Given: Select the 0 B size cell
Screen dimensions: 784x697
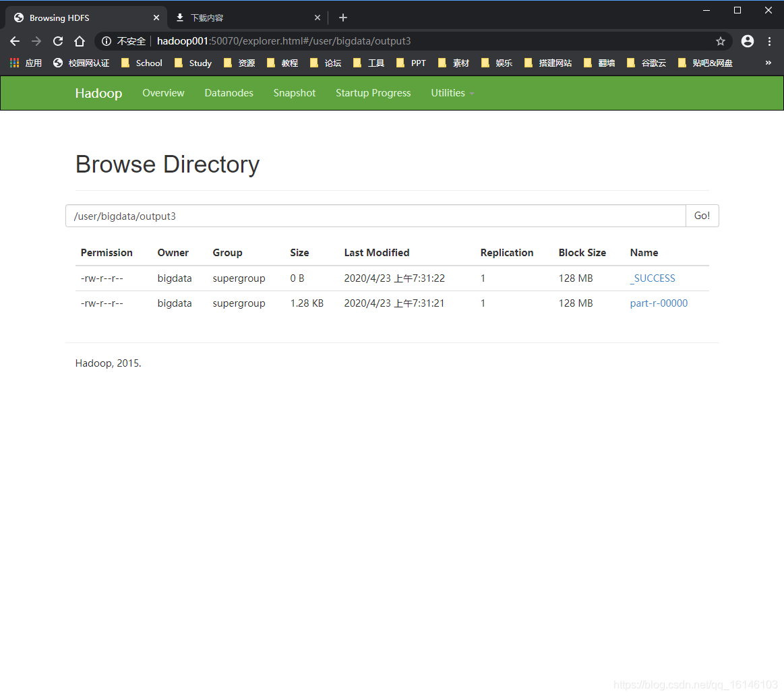Looking at the screenshot, I should pos(297,278).
